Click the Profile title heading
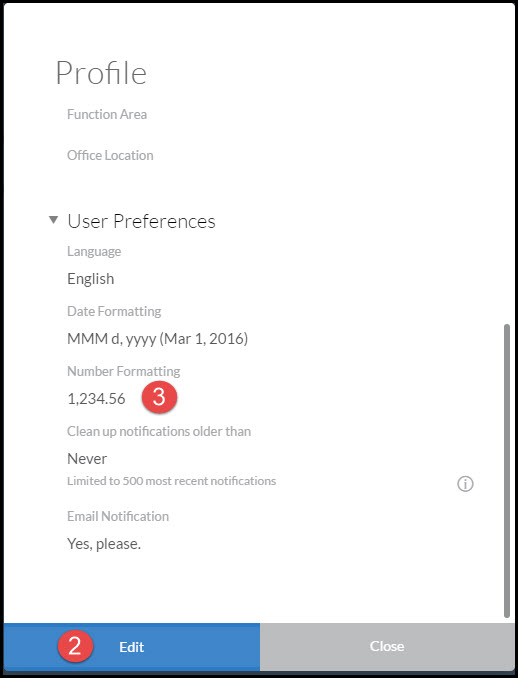Image resolution: width=518 pixels, height=678 pixels. point(101,73)
